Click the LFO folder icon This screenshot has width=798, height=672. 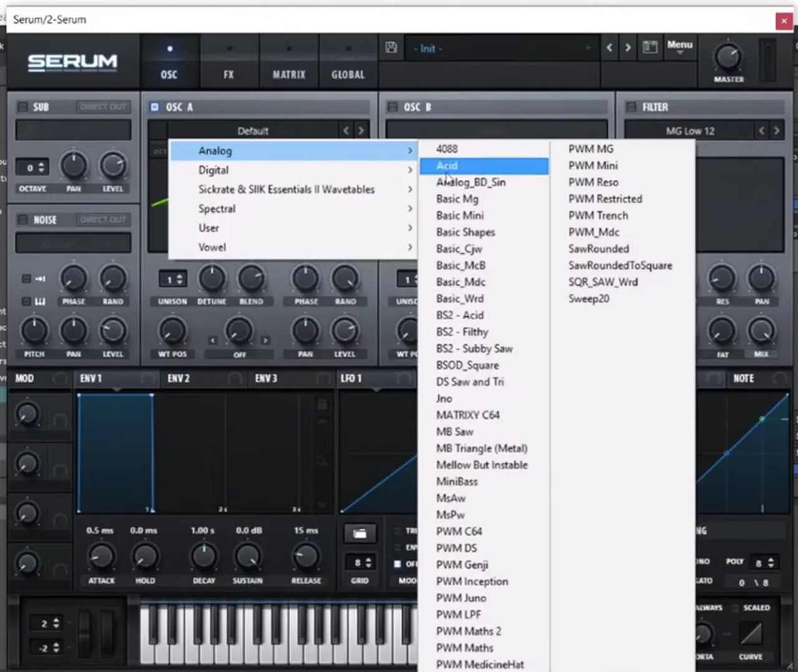pyautogui.click(x=360, y=534)
